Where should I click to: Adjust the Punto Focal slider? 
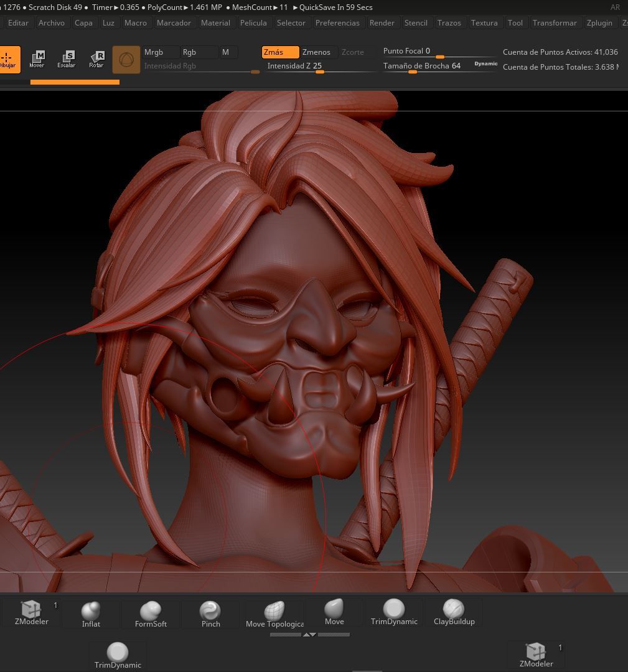coord(439,52)
